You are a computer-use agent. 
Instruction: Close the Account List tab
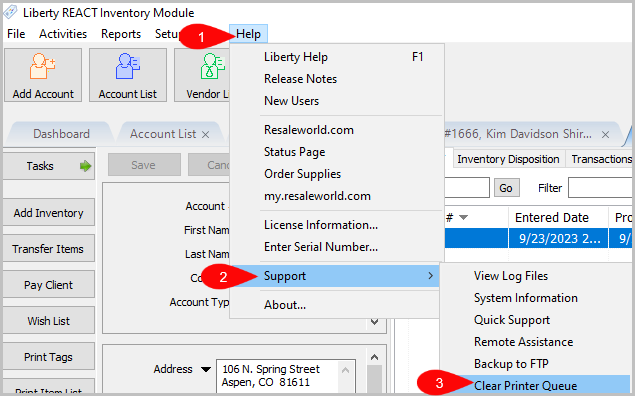click(206, 134)
